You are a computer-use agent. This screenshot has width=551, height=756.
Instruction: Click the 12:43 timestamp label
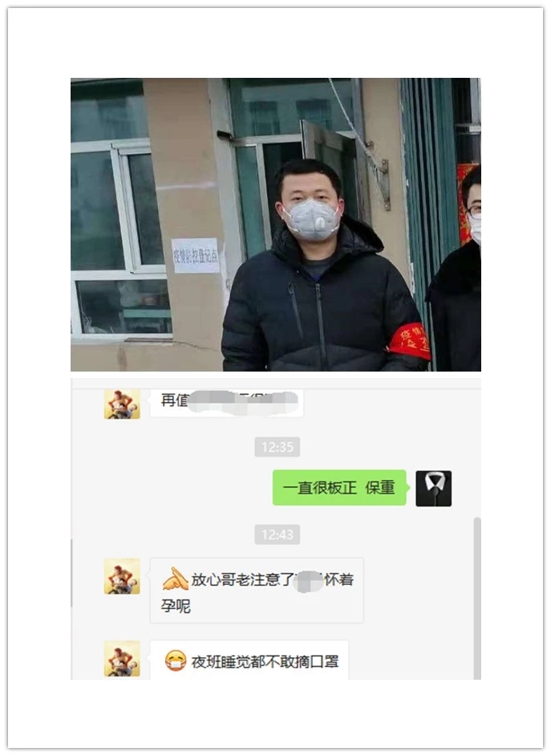(x=277, y=534)
